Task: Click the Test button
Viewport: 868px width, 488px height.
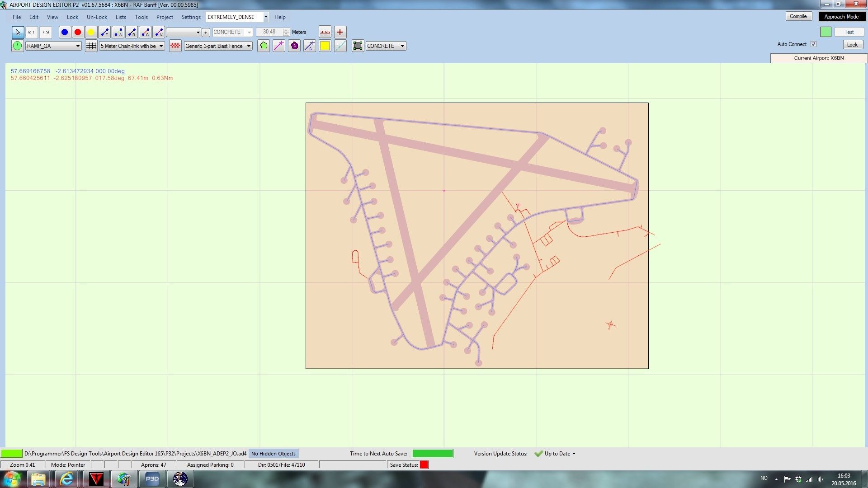Action: pos(849,32)
